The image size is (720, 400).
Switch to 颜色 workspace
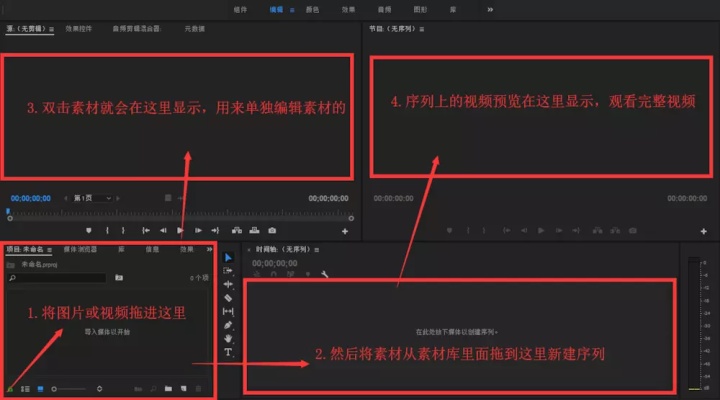point(312,10)
